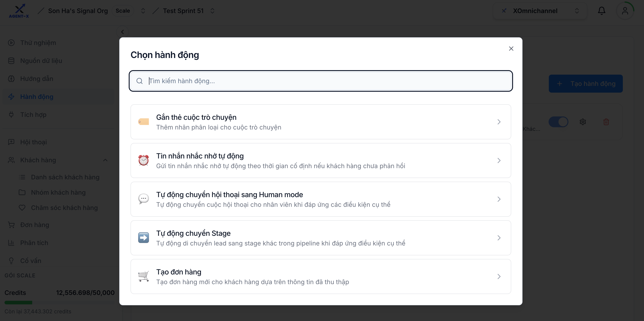The width and height of the screenshot is (644, 321).
Task: Collapse the sidebar with the arrow button
Action: 122,32
